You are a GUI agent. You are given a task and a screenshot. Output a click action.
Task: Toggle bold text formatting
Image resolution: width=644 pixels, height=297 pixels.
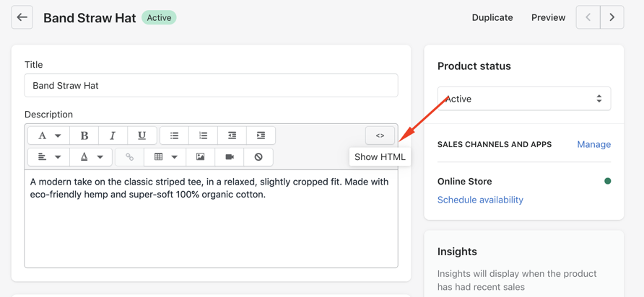[x=84, y=136]
